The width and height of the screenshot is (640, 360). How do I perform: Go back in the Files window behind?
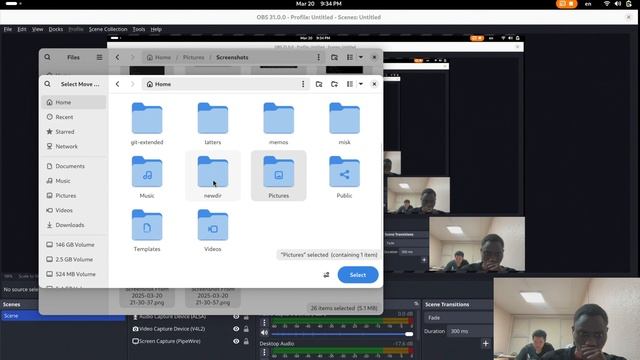pyautogui.click(x=118, y=58)
